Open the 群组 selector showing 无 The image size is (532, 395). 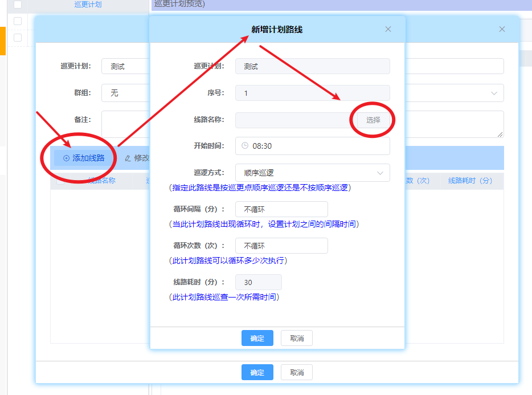pos(125,93)
